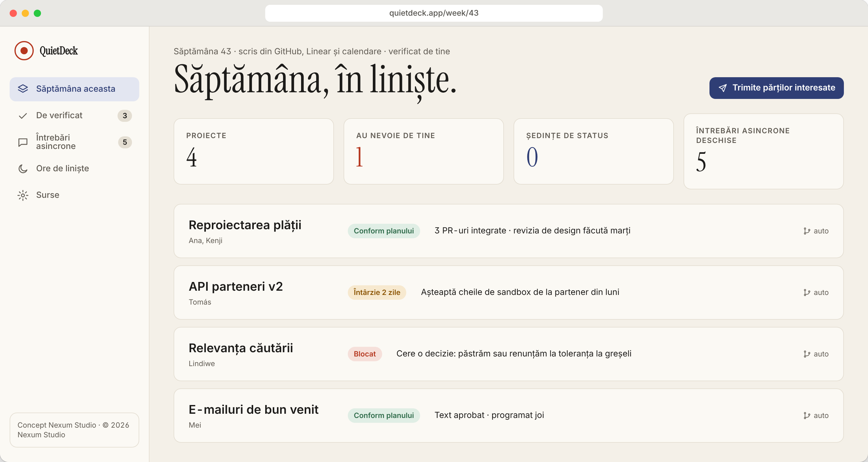Open the E-mailuri de bun venit project title
Image resolution: width=868 pixels, height=462 pixels.
click(253, 410)
